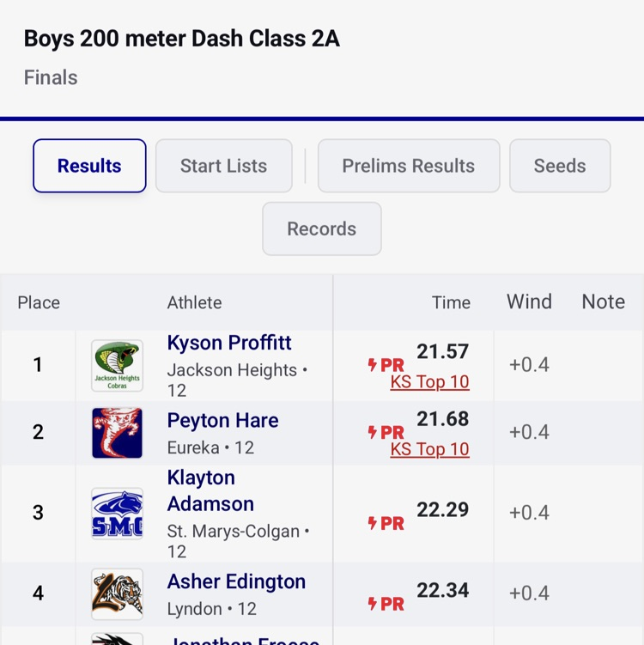Click the Time column header
Viewport: 644px width, 645px height.
point(451,303)
